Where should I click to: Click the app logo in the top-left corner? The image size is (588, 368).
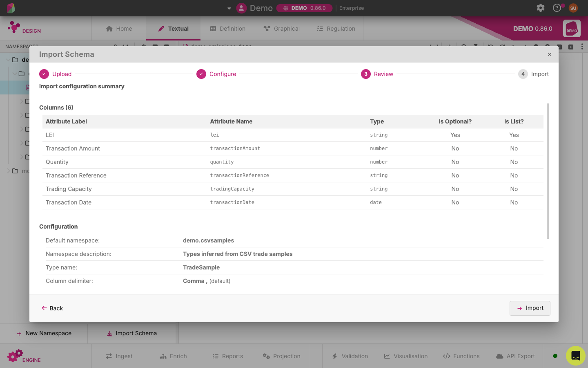point(11,8)
